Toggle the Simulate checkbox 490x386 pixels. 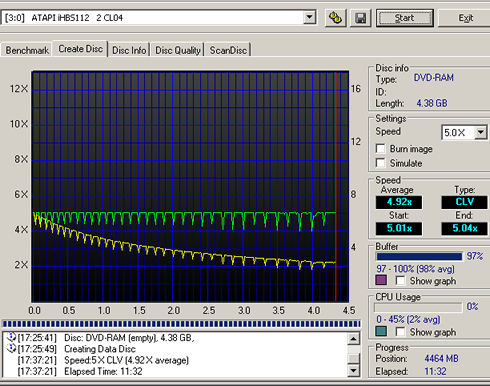380,163
